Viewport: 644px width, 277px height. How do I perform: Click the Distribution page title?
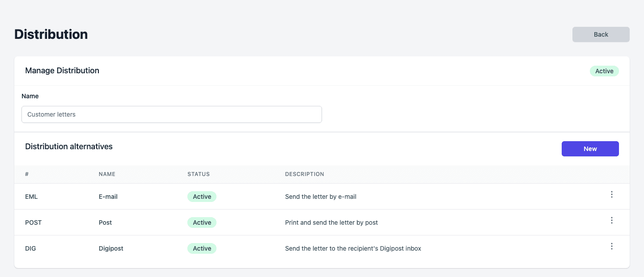click(x=51, y=34)
